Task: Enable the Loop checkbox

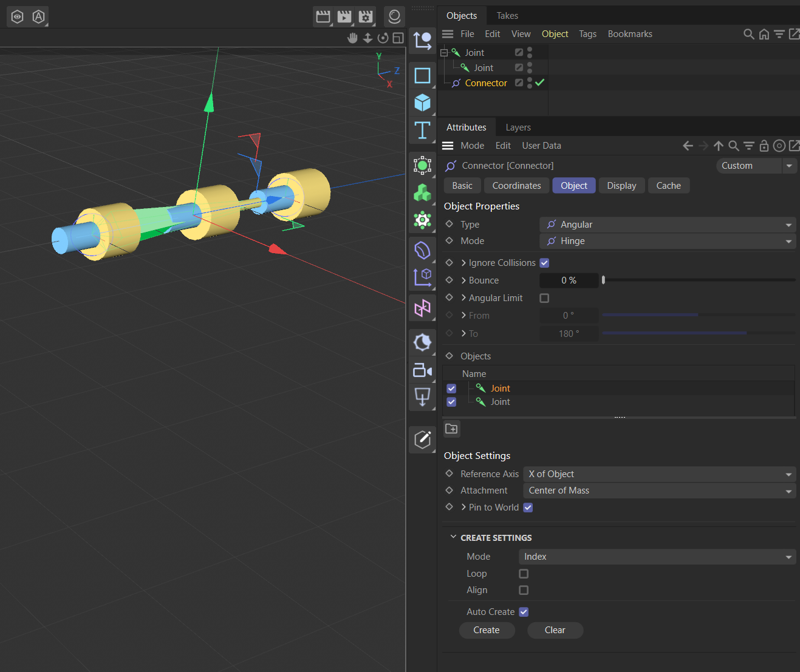Action: tap(524, 574)
